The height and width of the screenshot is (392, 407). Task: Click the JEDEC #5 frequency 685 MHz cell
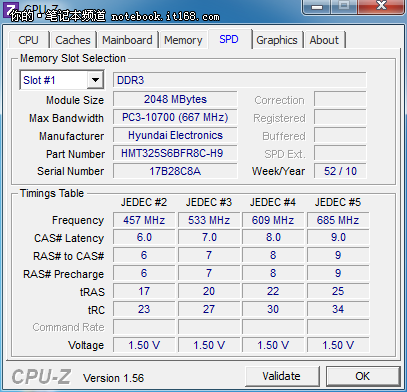[338, 220]
